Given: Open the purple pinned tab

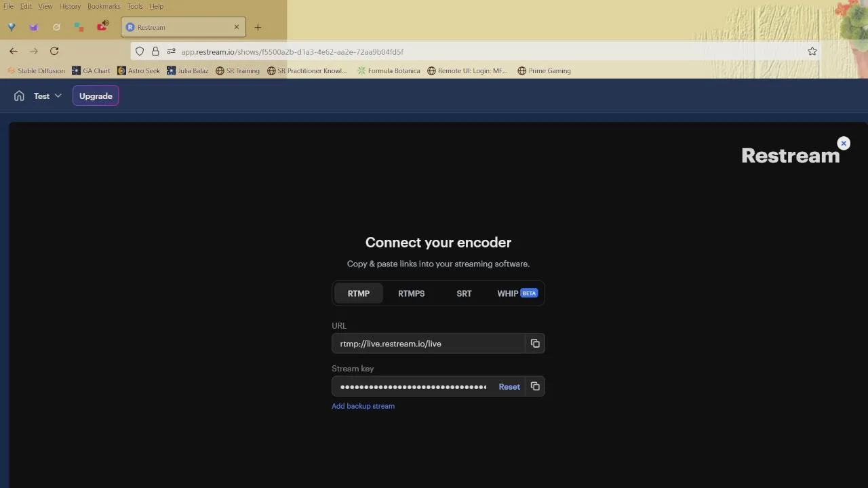Looking at the screenshot, I should tap(34, 27).
